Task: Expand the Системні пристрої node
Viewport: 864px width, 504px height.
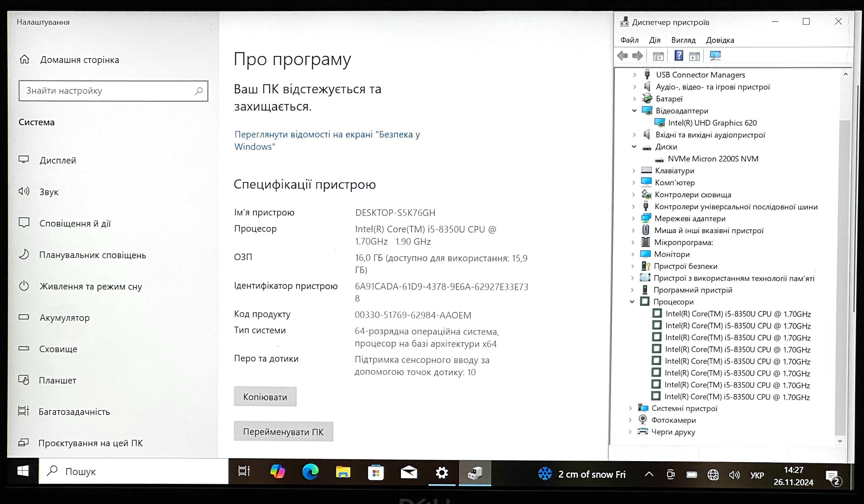Action: 630,408
